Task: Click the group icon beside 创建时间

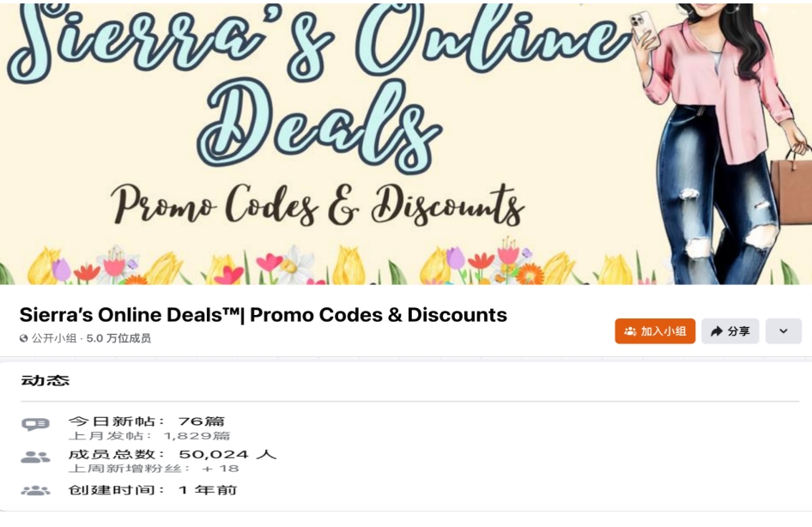Action: tap(35, 490)
